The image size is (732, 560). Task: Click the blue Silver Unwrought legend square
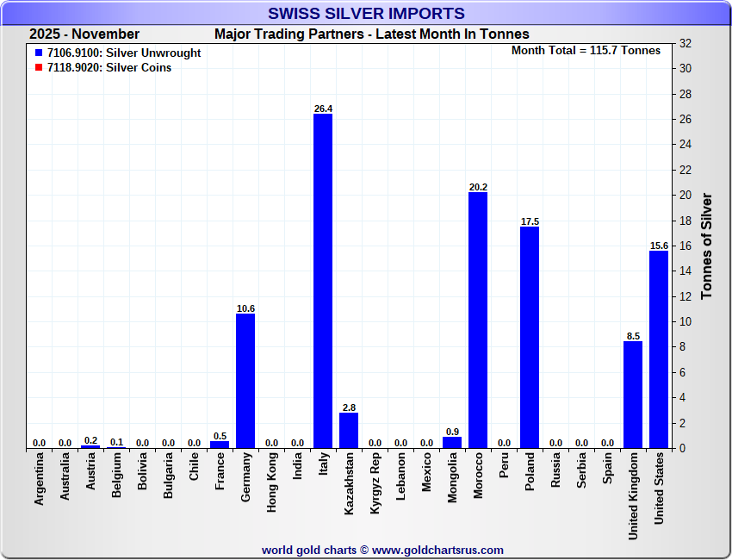tap(39, 53)
